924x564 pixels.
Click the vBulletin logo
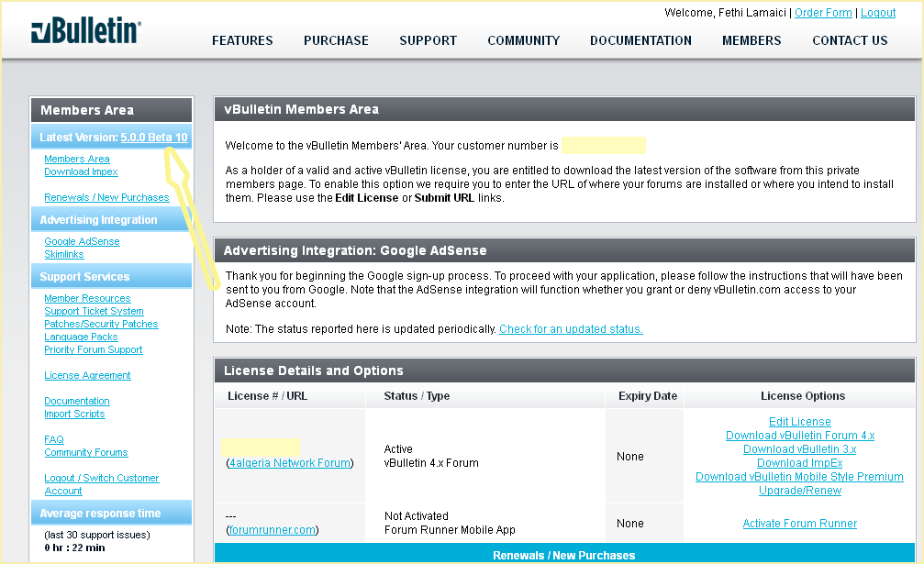point(85,31)
